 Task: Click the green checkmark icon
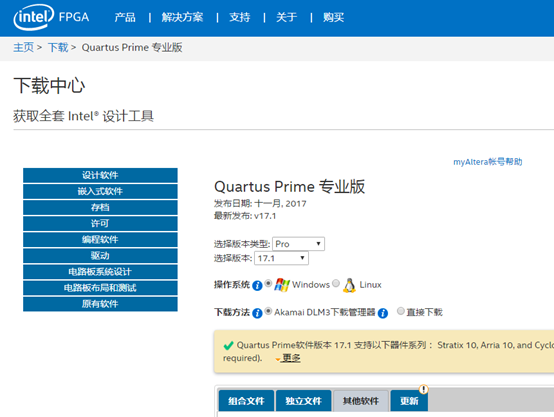tap(229, 345)
